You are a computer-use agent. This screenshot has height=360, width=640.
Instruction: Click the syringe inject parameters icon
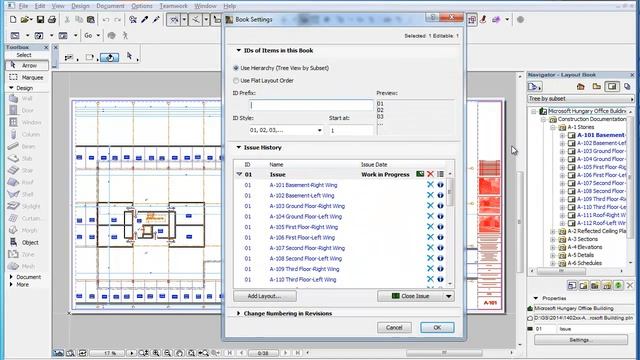156,20
